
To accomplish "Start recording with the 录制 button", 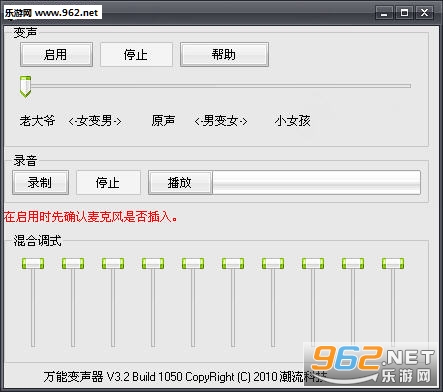I will click(x=40, y=183).
